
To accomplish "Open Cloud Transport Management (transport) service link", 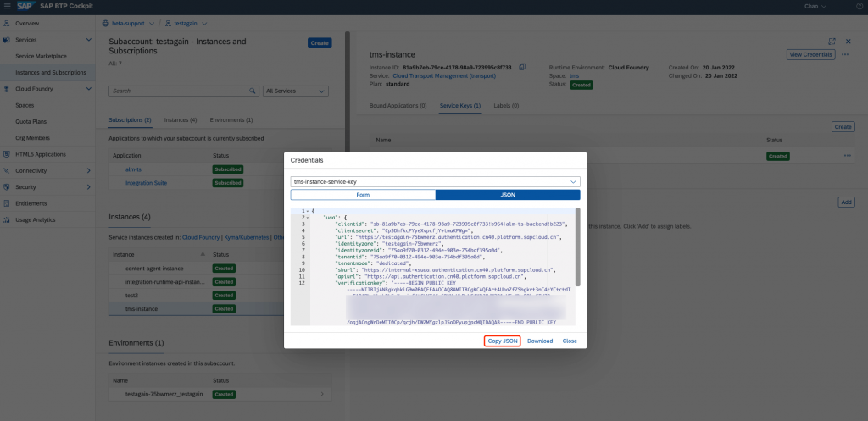I will coord(444,75).
